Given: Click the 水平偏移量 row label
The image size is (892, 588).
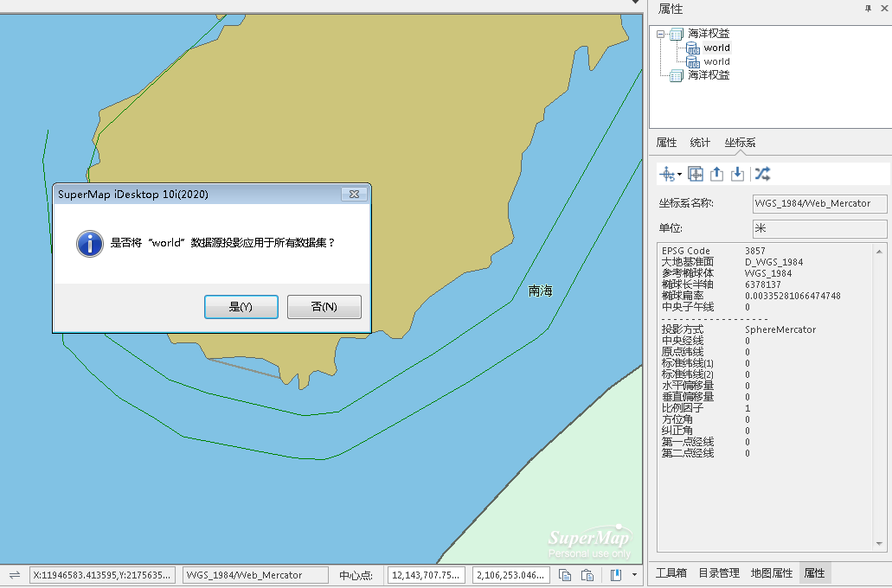Looking at the screenshot, I should tap(687, 386).
